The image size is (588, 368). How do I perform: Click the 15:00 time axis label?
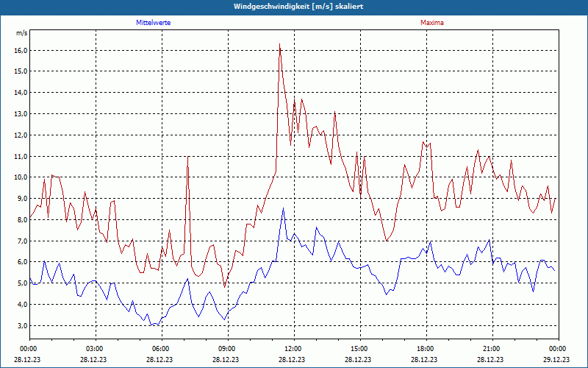point(358,349)
